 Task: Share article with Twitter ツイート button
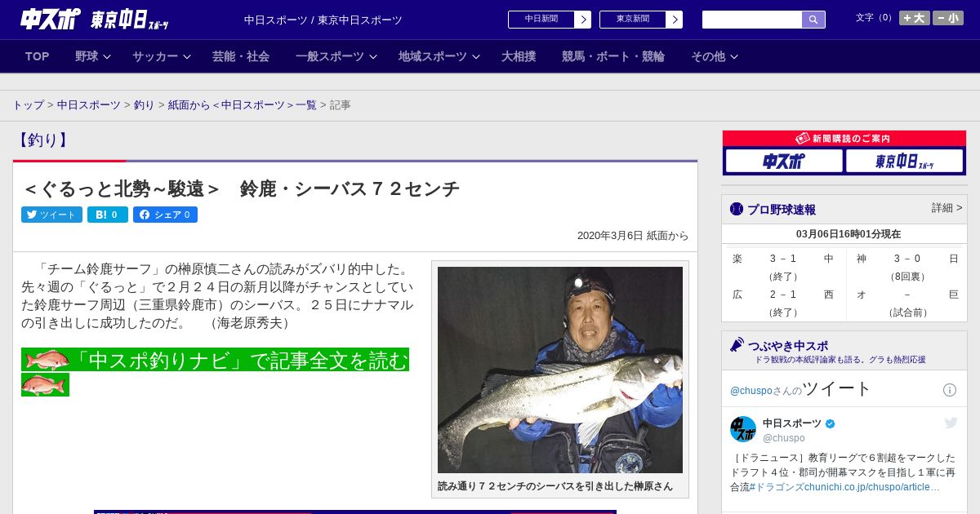click(51, 215)
